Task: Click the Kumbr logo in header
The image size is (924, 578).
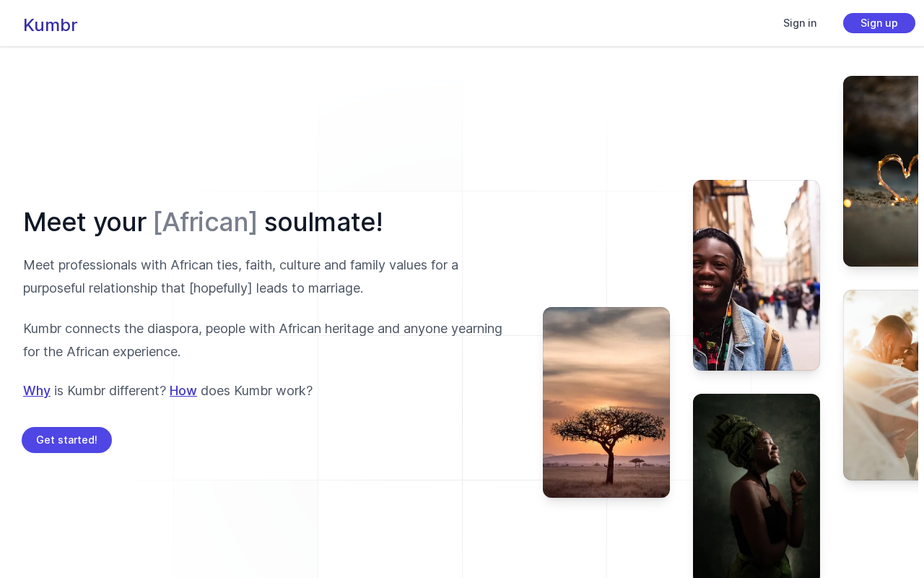Action: click(x=50, y=25)
